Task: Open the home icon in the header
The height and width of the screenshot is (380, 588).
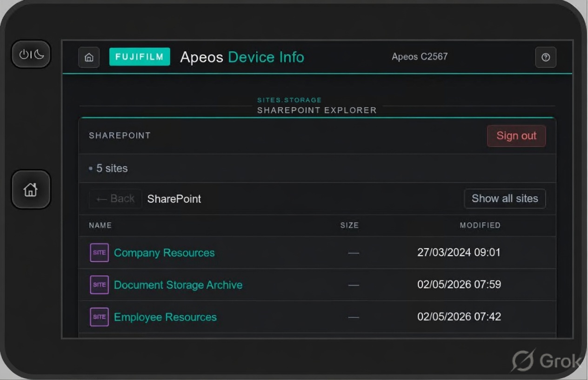Action: [x=89, y=57]
